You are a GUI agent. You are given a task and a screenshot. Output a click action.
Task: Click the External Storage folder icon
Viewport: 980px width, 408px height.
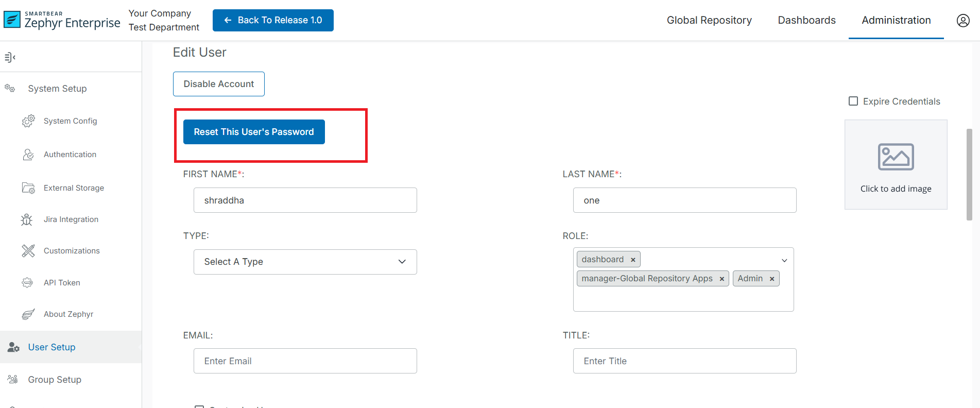point(28,188)
